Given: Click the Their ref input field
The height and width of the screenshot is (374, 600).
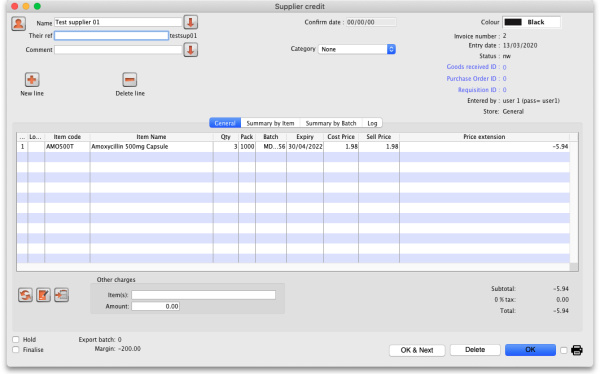Looking at the screenshot, I should click(x=111, y=36).
